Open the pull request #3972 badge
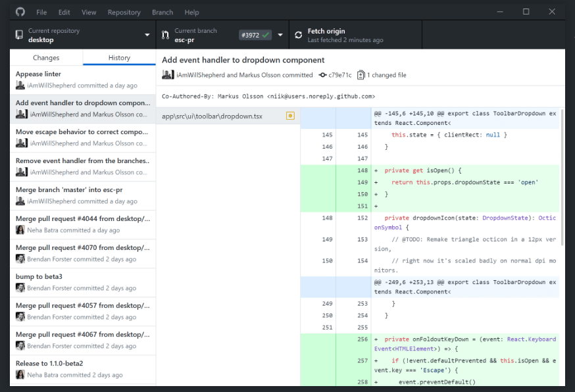 coord(255,36)
